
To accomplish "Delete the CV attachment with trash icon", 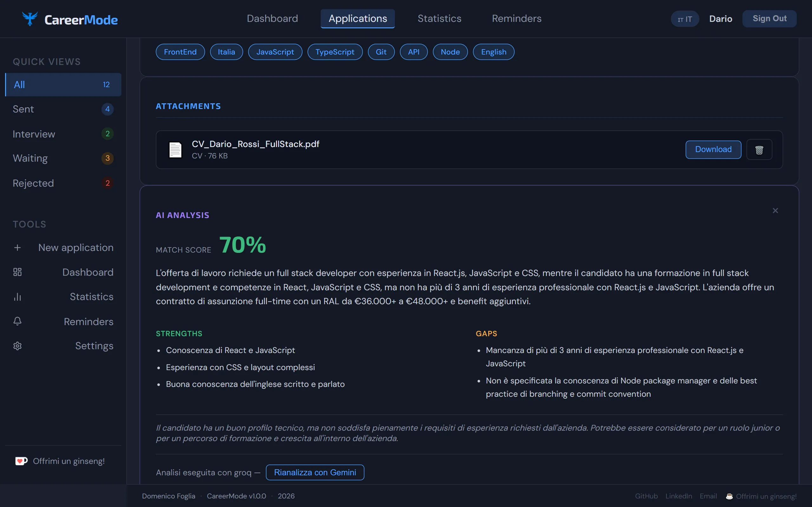I will coord(759,150).
